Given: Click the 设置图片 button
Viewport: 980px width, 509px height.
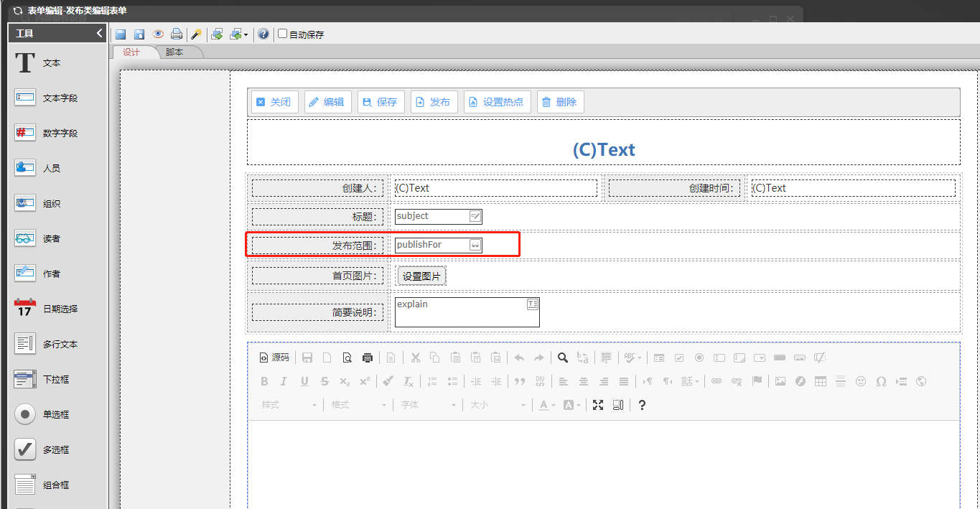Looking at the screenshot, I should pyautogui.click(x=421, y=276).
